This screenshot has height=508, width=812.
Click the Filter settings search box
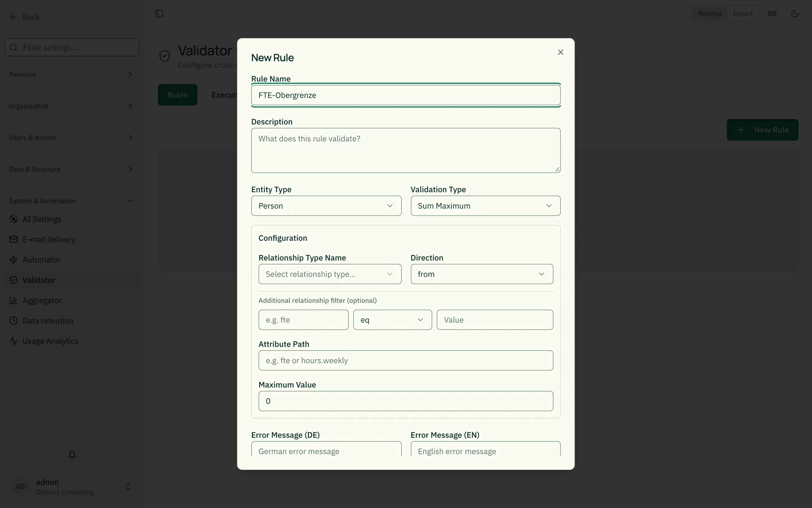pos(72,47)
